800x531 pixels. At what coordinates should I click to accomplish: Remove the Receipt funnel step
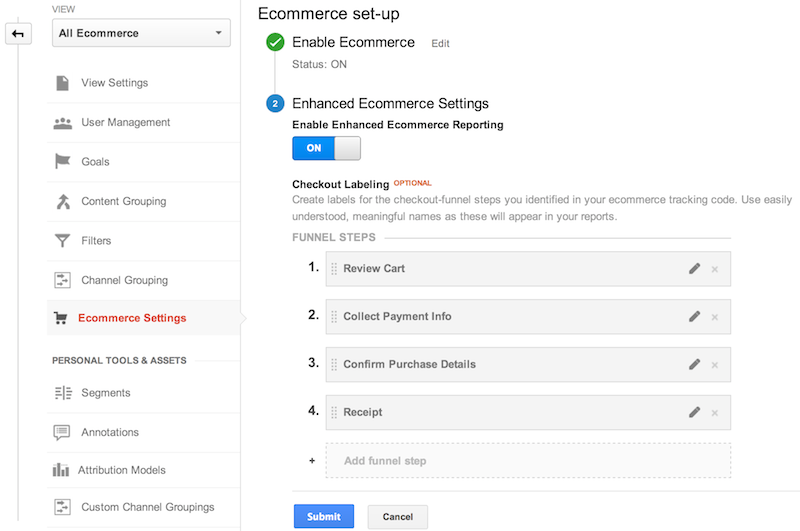[x=714, y=412]
